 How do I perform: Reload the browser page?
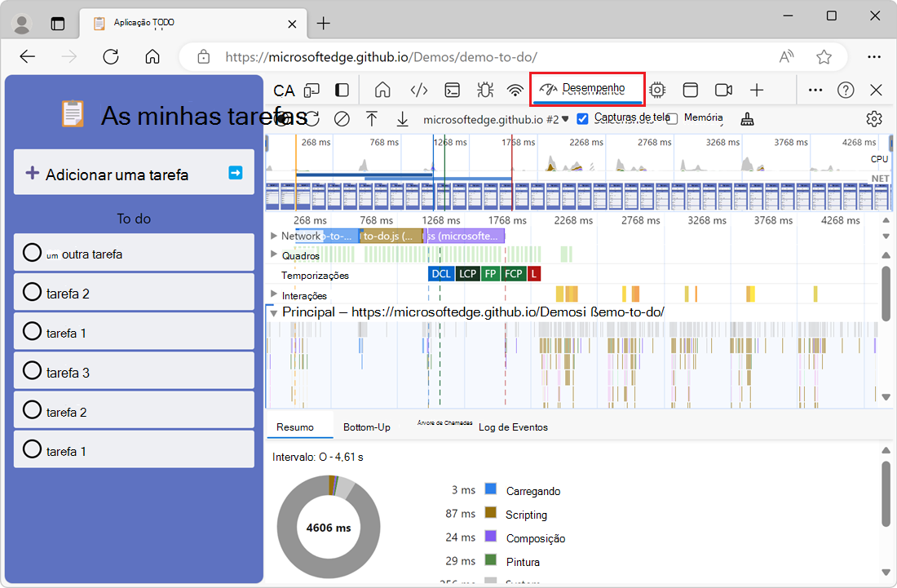(x=110, y=56)
